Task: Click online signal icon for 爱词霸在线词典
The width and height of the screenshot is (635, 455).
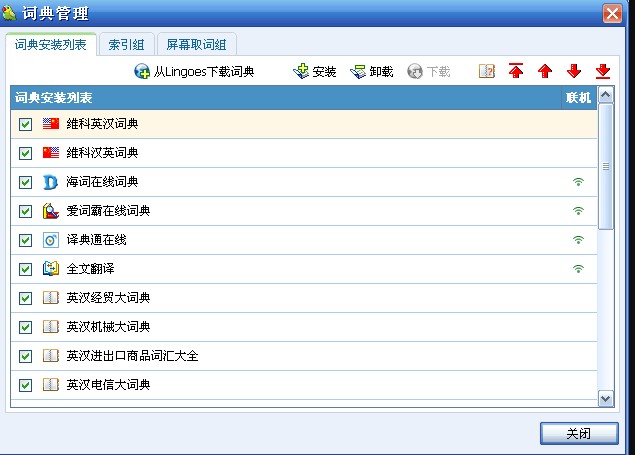Action: (578, 211)
